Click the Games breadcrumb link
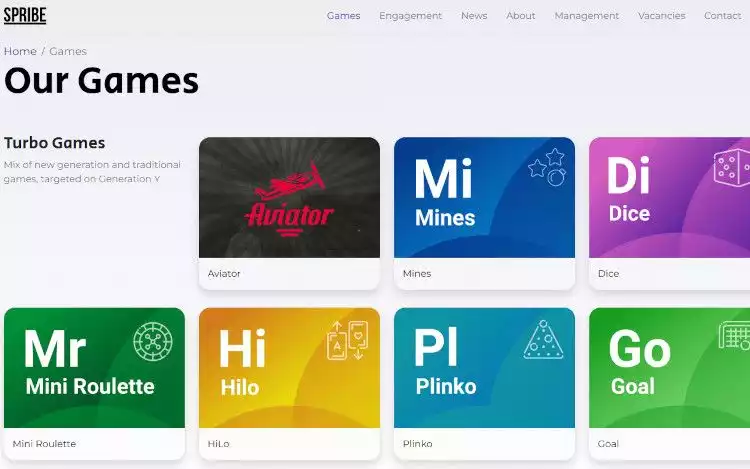 68,51
